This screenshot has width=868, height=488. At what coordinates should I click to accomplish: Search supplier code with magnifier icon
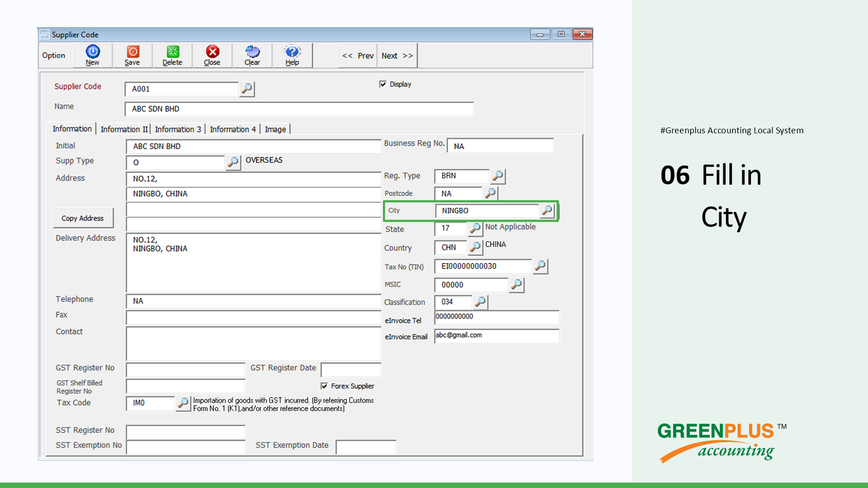tap(247, 89)
